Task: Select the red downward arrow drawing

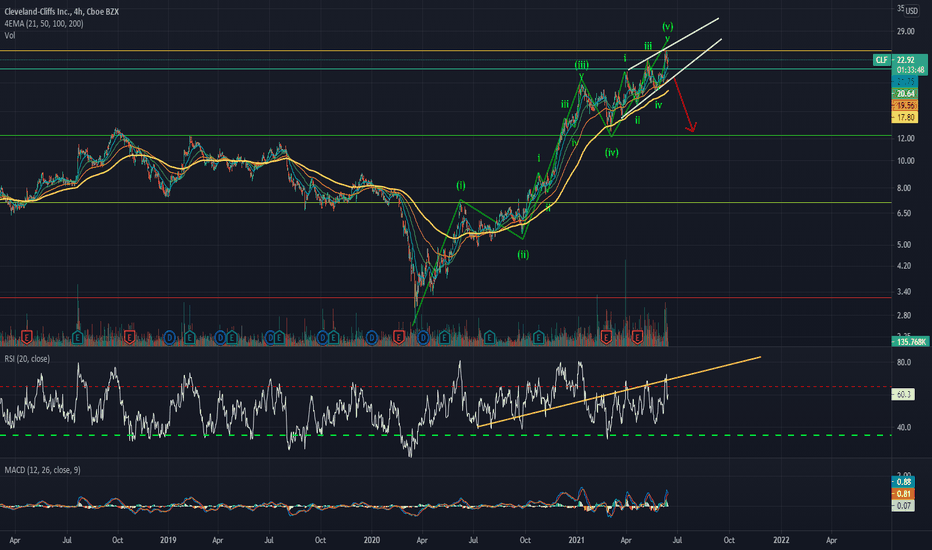Action: click(684, 105)
